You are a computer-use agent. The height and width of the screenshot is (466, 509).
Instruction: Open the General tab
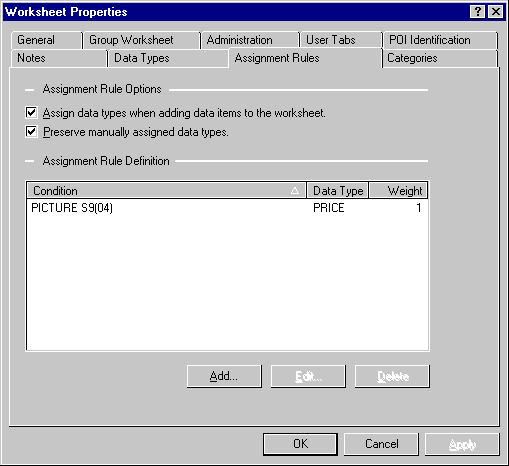click(x=46, y=40)
